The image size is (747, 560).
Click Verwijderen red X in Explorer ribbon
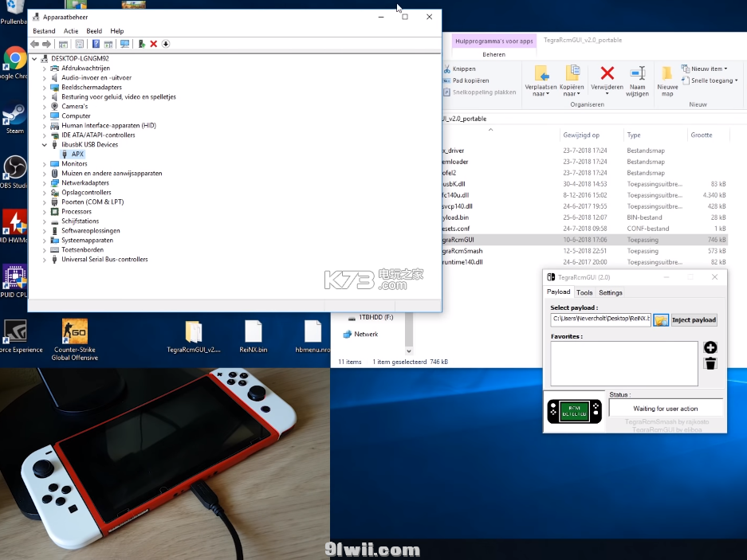click(x=607, y=80)
